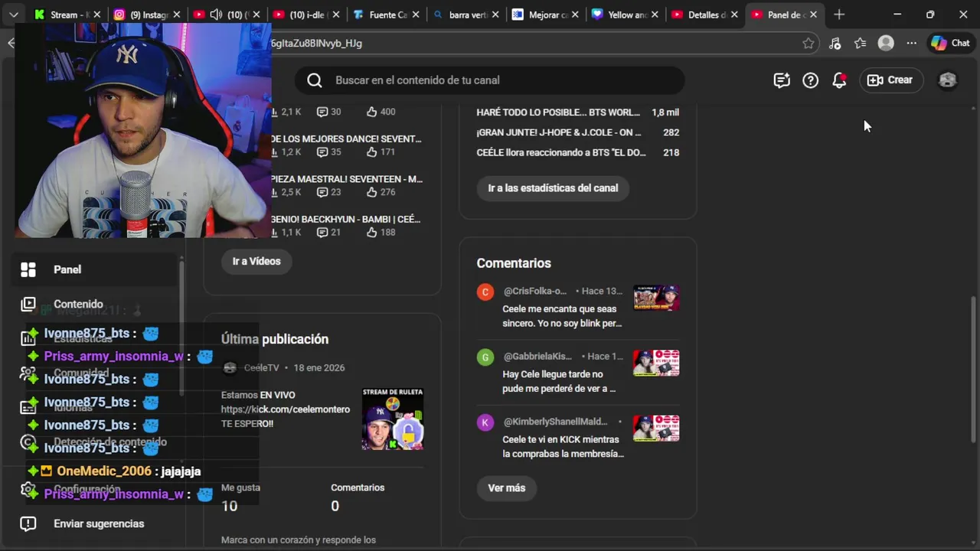The image size is (980, 551).
Task: Switch to the Yellow and tab
Action: click(x=624, y=15)
